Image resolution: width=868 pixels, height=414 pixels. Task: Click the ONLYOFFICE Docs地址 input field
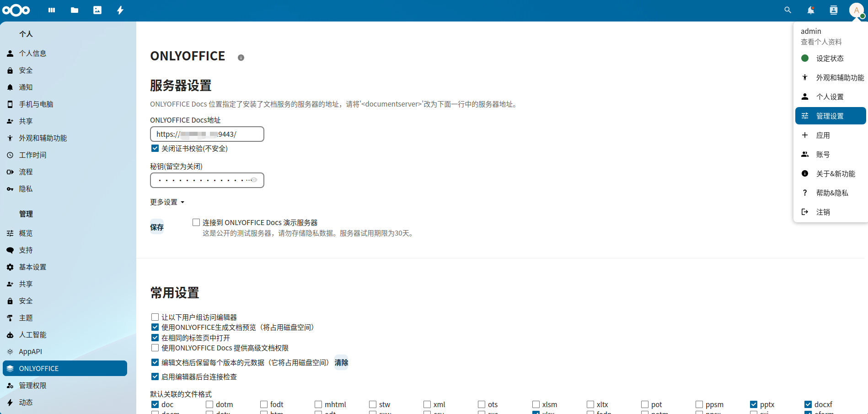coord(207,134)
